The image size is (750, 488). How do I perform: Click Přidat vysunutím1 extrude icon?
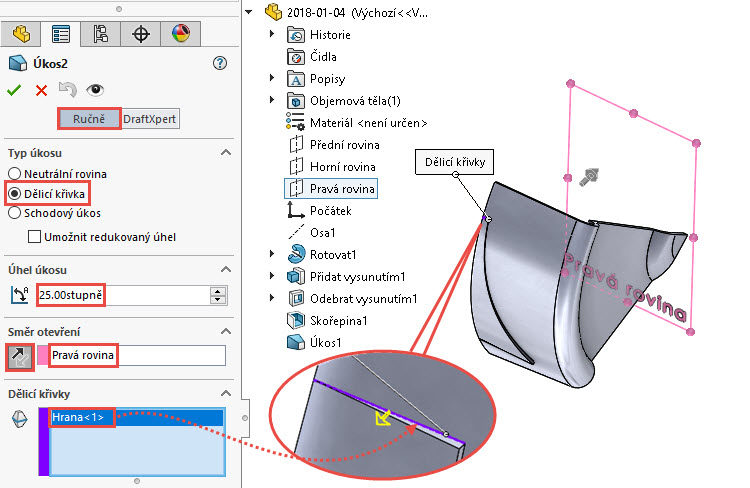tap(296, 276)
